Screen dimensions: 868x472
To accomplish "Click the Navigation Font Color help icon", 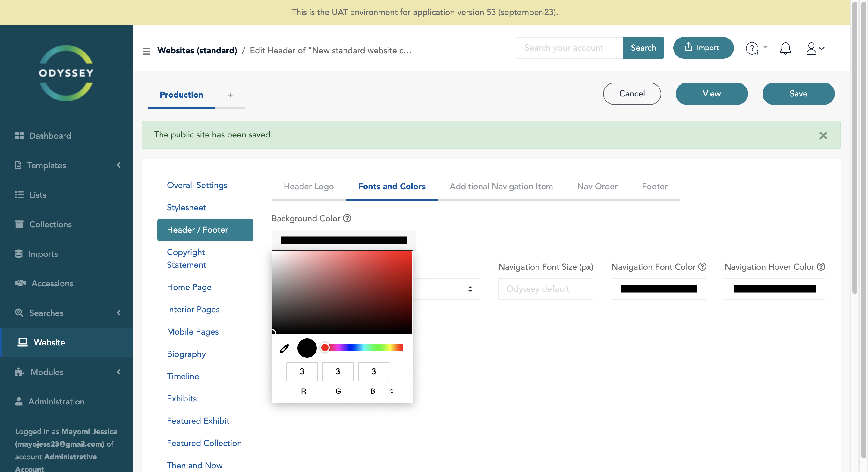I will tap(702, 267).
